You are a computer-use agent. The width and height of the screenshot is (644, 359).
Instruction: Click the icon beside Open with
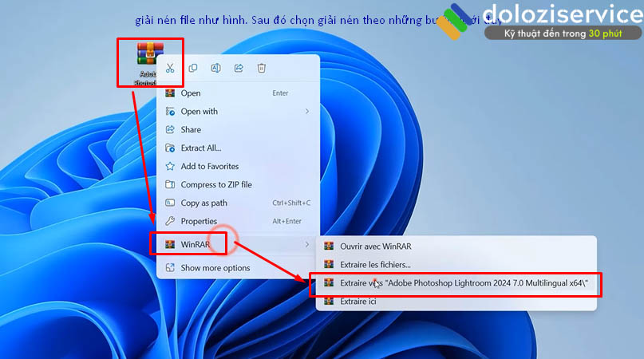(x=170, y=112)
